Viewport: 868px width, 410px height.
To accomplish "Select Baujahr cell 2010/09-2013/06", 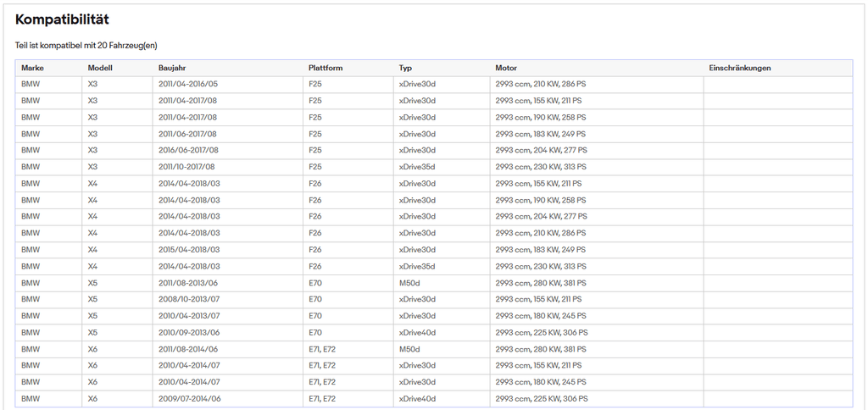I will 189,333.
